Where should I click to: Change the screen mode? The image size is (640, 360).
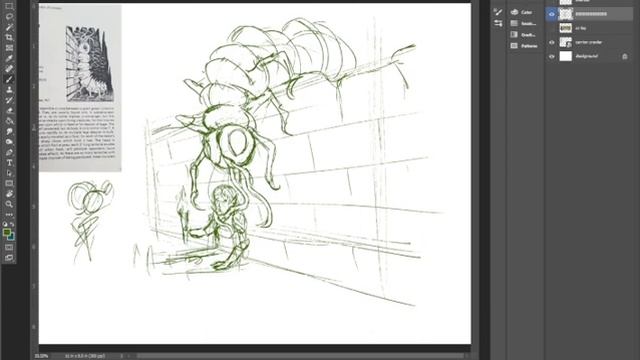[x=9, y=258]
